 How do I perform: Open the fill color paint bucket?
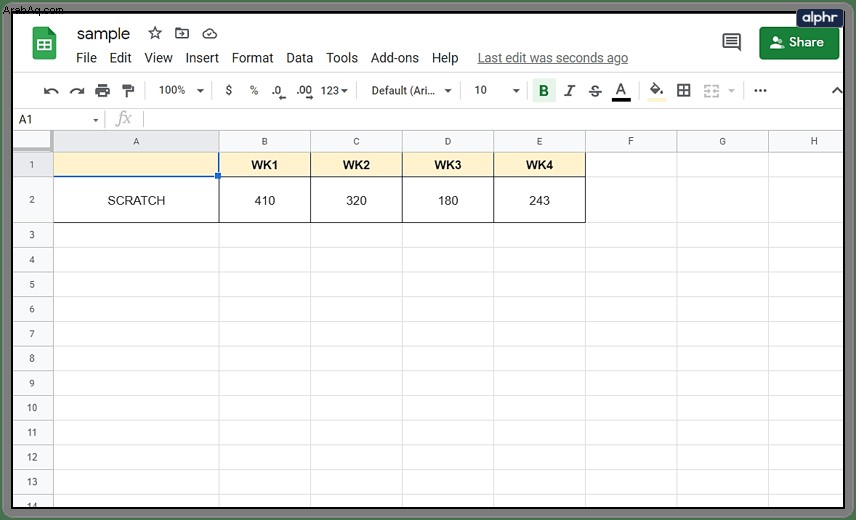[x=656, y=91]
